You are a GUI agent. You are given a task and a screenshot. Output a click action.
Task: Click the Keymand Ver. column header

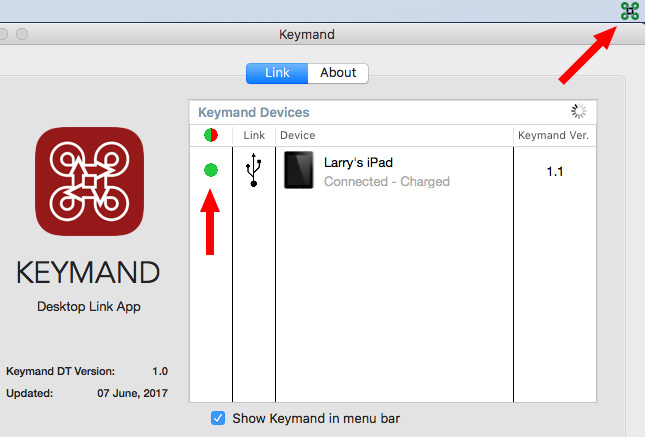(553, 135)
